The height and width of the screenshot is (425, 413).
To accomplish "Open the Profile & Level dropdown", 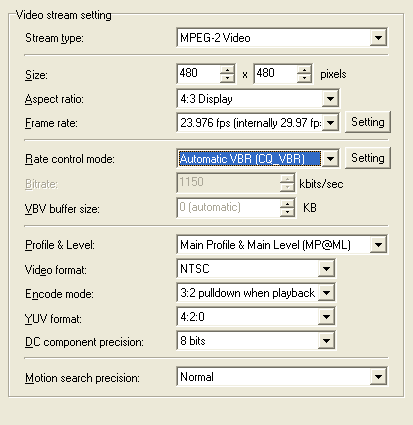I will pos(378,245).
